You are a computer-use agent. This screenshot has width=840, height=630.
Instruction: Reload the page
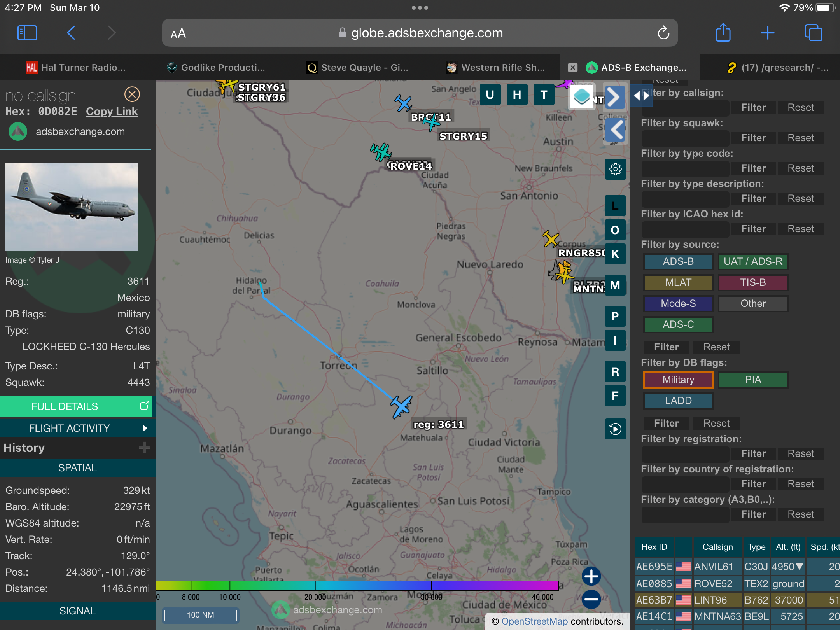(x=663, y=33)
